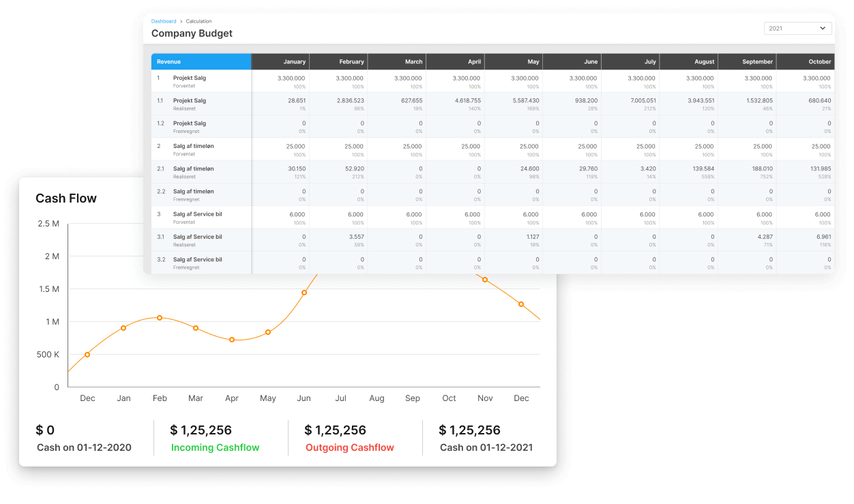This screenshot has width=854, height=504.
Task: Select row 3.2 Salg af Service bil Fremregnet
Action: pyautogui.click(x=197, y=263)
